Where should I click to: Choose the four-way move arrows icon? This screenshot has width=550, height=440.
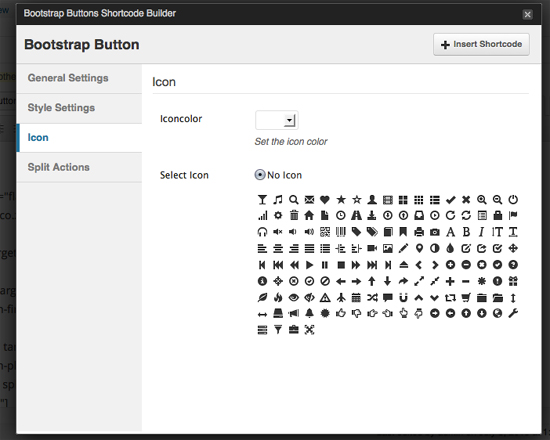pyautogui.click(x=513, y=248)
